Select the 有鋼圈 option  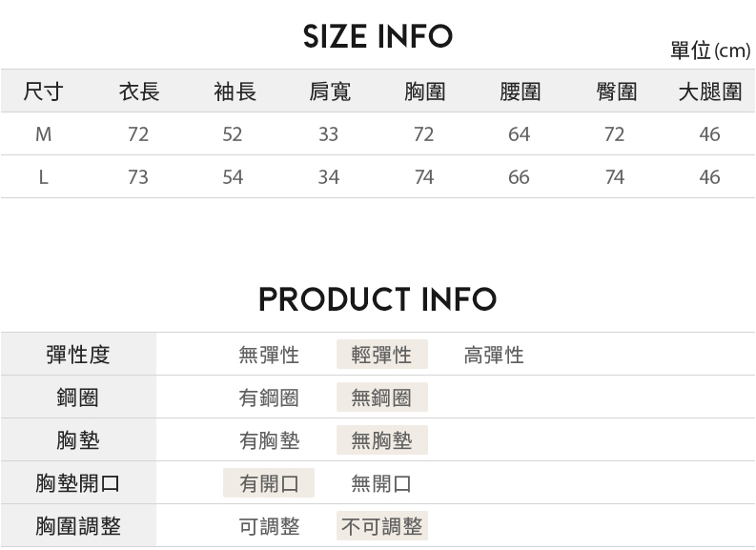tap(269, 398)
